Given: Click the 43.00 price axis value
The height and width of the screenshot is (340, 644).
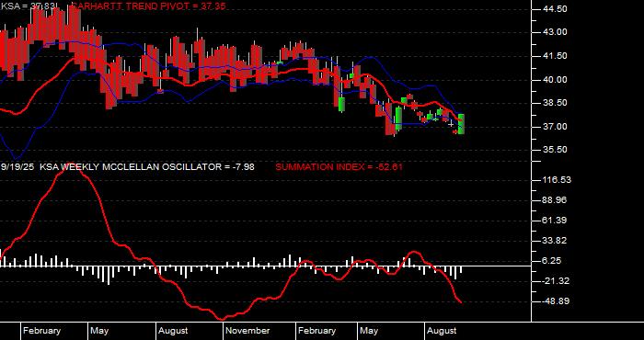Looking at the screenshot, I should (x=555, y=32).
